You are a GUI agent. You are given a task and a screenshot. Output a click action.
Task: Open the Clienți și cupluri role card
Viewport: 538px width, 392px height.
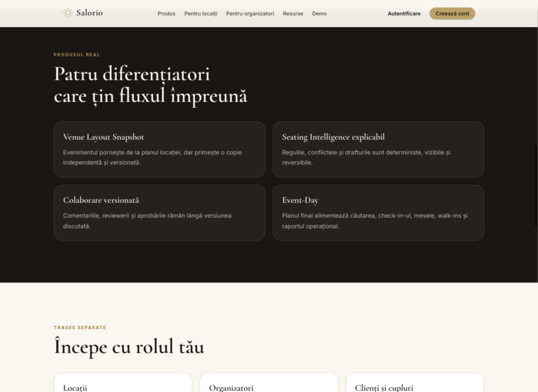[415, 382]
